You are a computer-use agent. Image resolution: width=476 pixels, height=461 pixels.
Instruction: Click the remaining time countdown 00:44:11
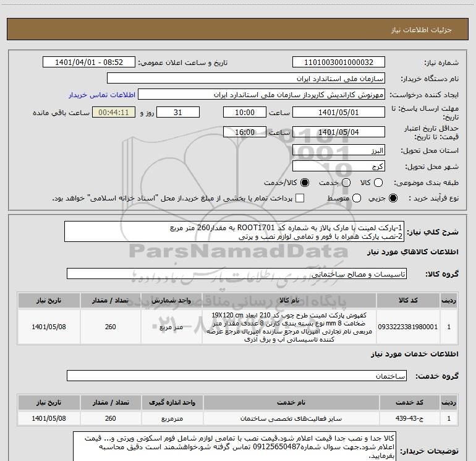coord(114,113)
